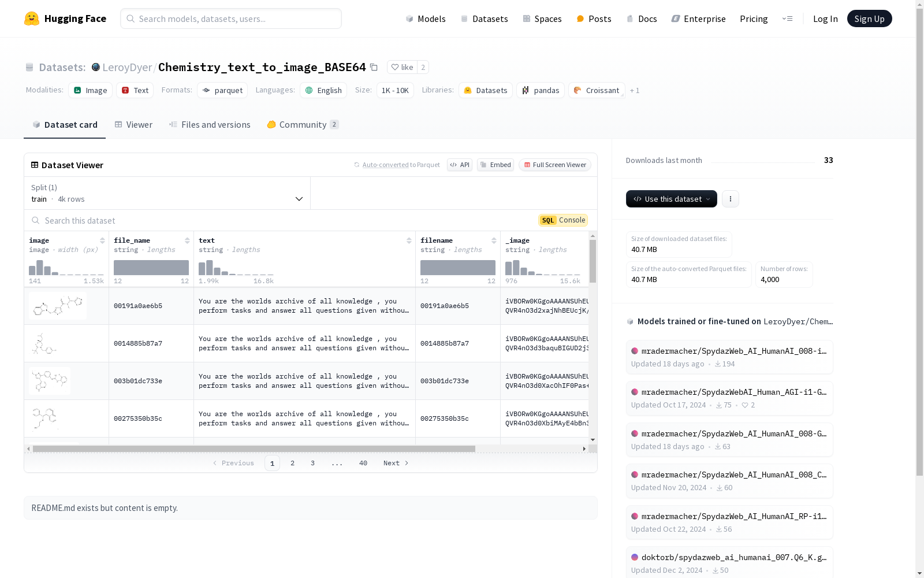Open Enterprise in the top navigation
924x578 pixels.
(x=698, y=18)
